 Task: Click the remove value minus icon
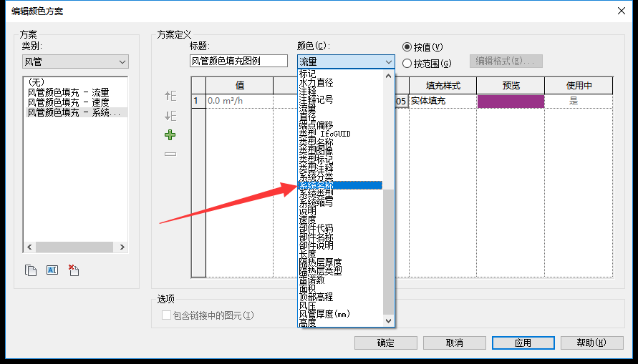pyautogui.click(x=170, y=154)
